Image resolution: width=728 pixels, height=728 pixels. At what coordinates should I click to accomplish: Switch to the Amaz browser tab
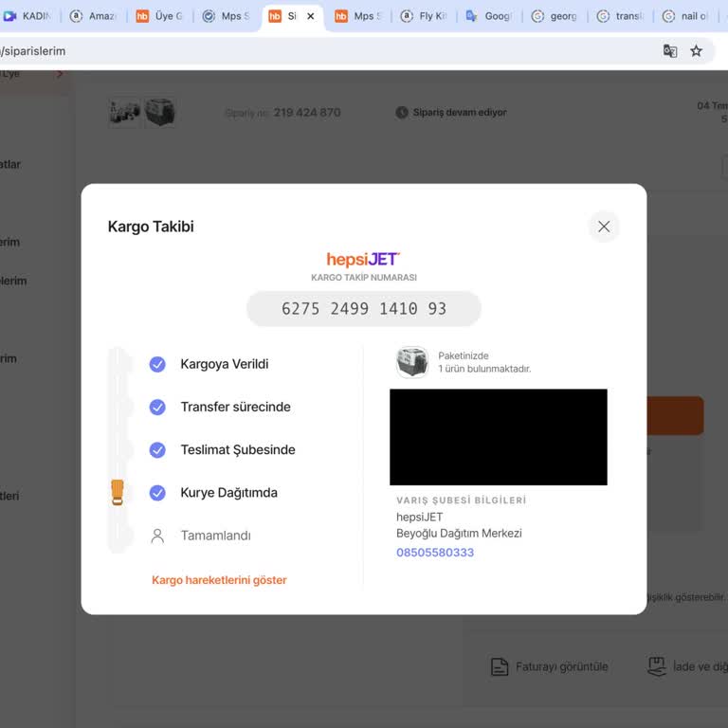[93, 16]
